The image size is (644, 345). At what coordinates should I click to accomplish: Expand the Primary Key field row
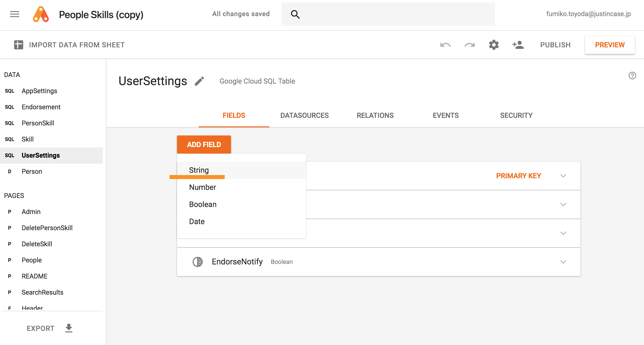point(563,176)
